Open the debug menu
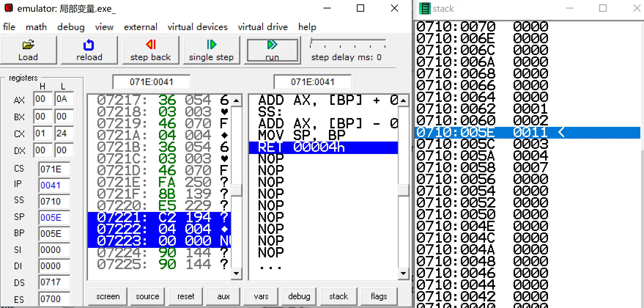The height and width of the screenshot is (308, 644). (71, 27)
